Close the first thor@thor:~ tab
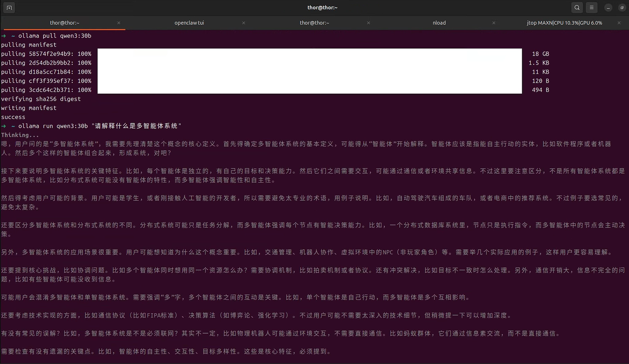 pos(119,23)
